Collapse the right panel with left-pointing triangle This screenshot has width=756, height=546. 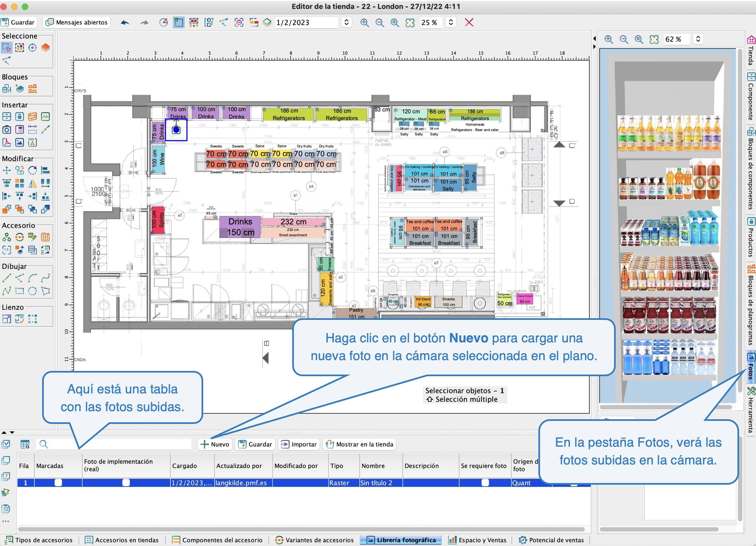point(595,39)
